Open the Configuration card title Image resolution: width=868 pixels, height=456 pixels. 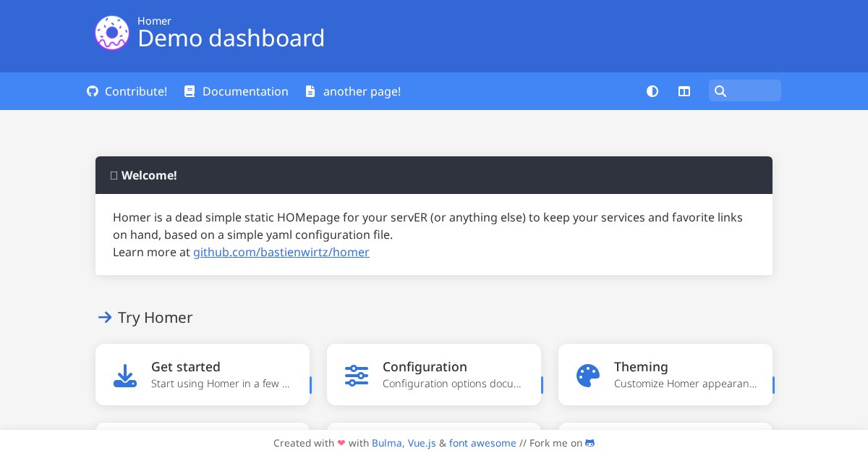(425, 367)
